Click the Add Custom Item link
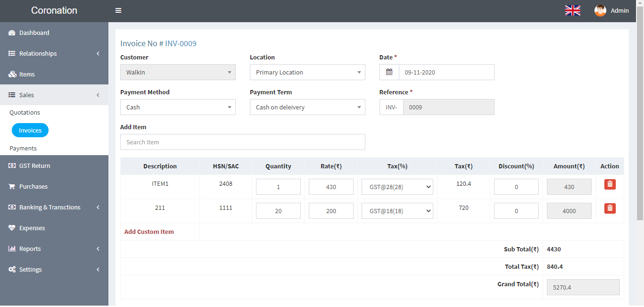This screenshot has height=307, width=644. 149,232
